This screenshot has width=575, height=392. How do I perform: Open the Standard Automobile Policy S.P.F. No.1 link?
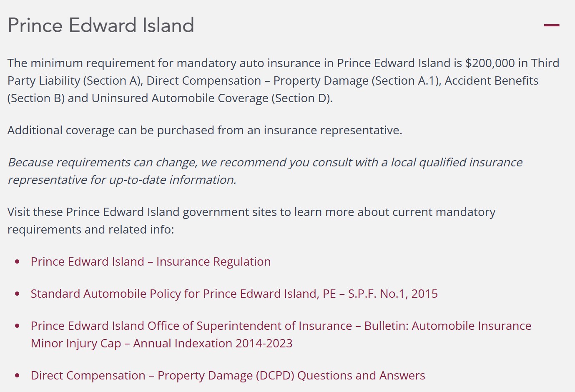click(234, 294)
